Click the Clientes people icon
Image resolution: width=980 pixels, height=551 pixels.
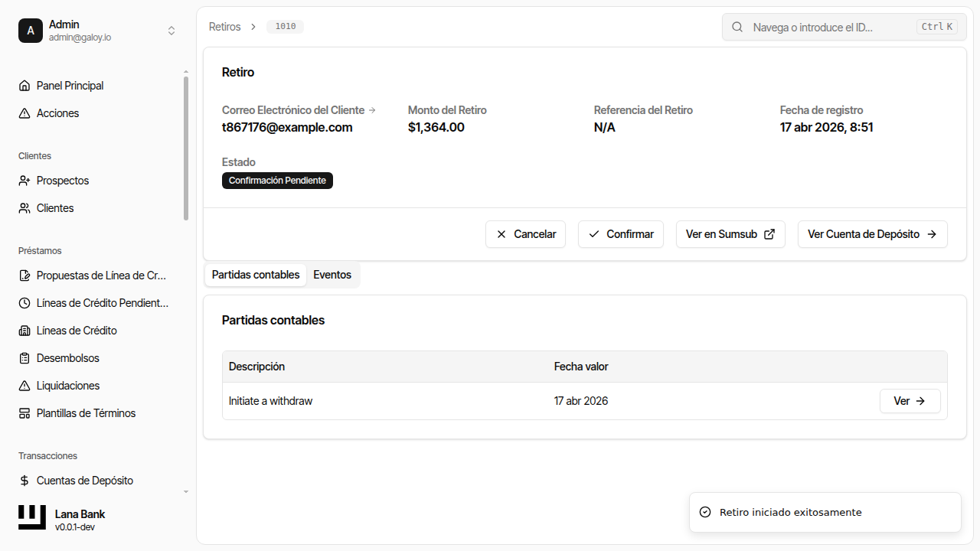coord(24,208)
